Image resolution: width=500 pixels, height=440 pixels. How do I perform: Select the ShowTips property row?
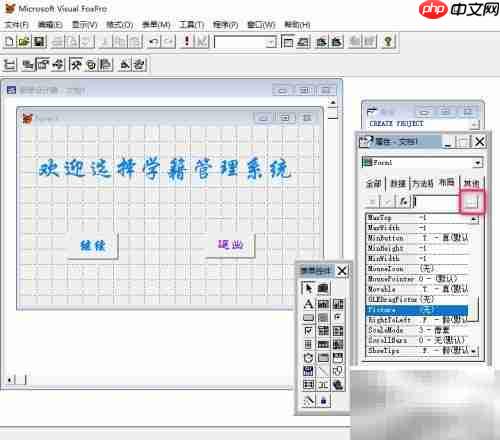click(417, 351)
